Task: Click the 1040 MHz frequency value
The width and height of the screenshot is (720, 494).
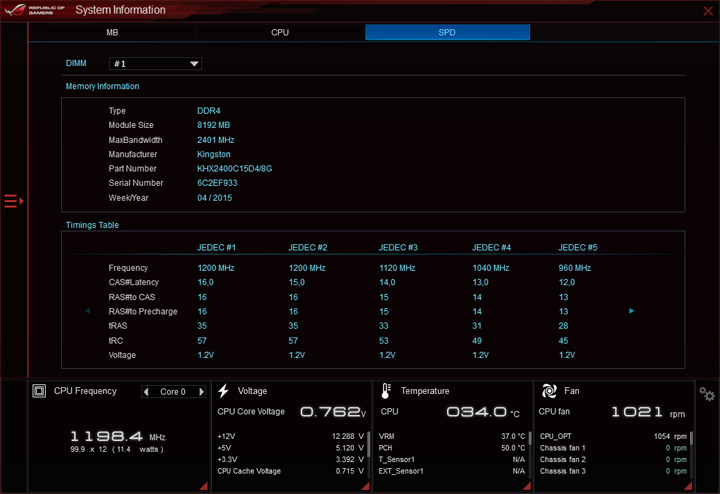Action: tap(491, 268)
